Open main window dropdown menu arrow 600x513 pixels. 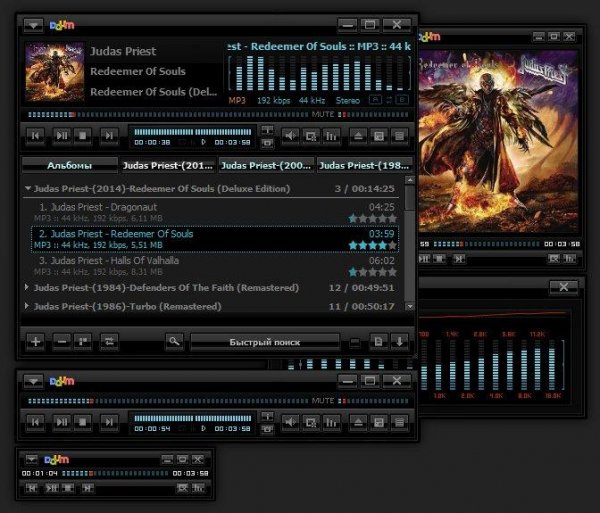pos(33,25)
